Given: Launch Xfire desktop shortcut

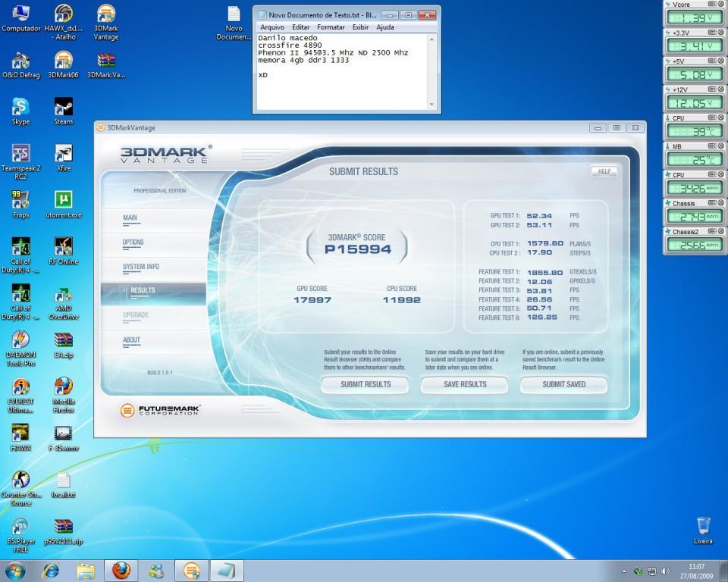Looking at the screenshot, I should coord(64,158).
